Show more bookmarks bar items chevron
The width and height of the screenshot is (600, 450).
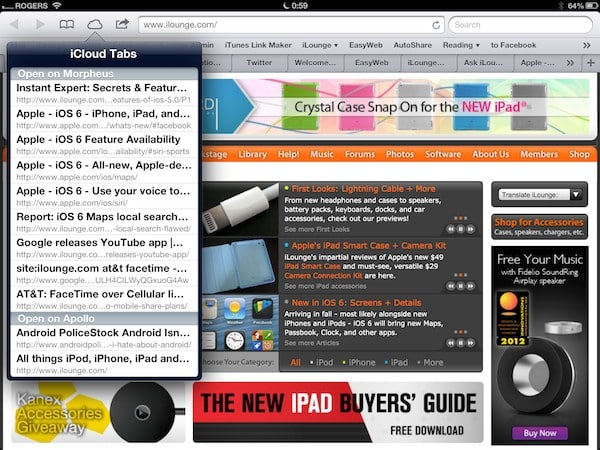click(587, 45)
